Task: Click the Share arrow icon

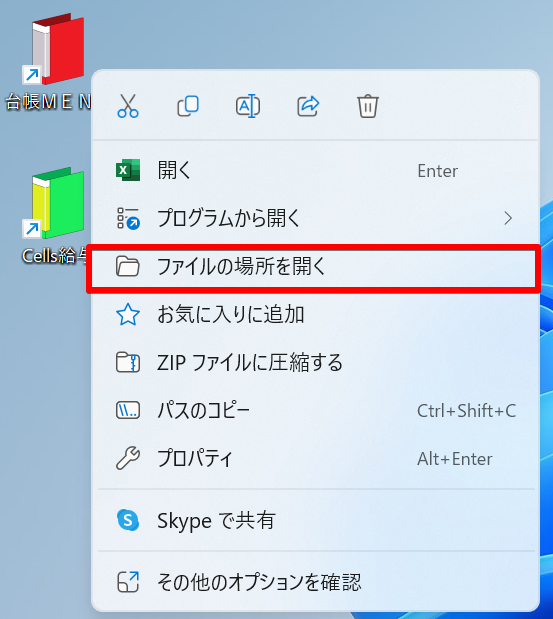Action: (x=308, y=106)
